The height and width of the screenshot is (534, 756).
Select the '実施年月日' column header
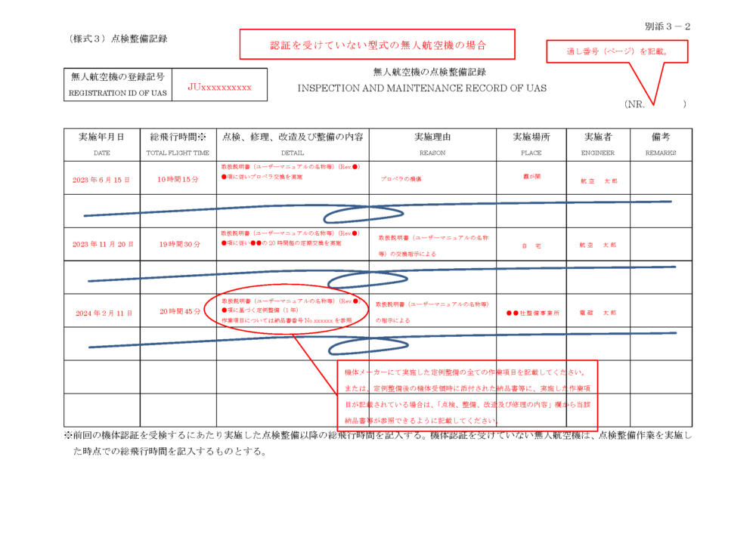point(102,137)
